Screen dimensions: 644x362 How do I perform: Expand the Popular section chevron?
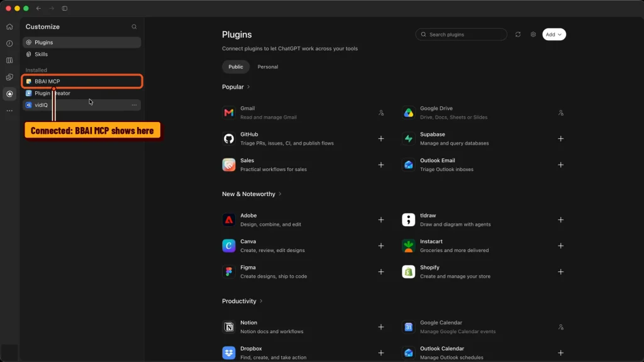pyautogui.click(x=248, y=87)
